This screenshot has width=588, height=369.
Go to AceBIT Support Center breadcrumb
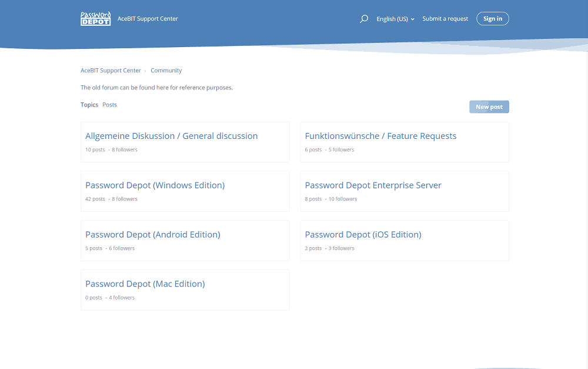111,71
